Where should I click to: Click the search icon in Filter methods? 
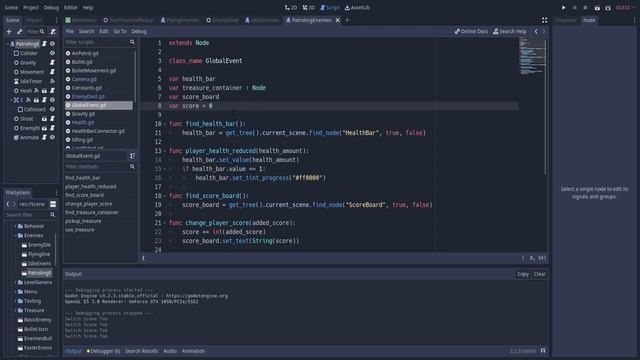(132, 167)
